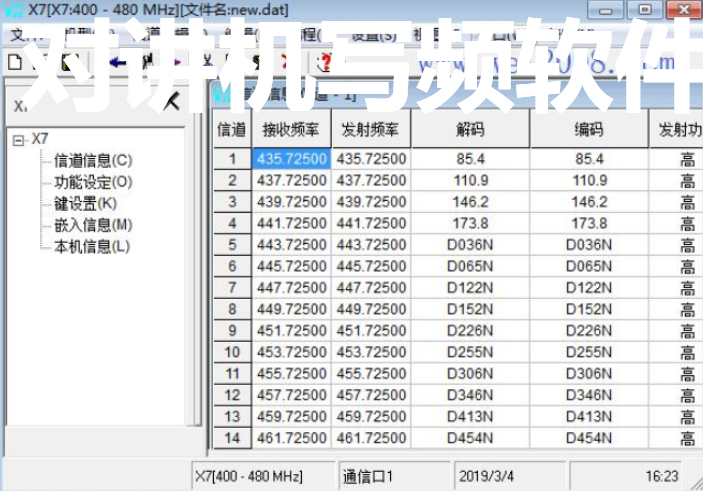Select row header number 14
Image resolution: width=703 pixels, height=491 pixels.
232,438
